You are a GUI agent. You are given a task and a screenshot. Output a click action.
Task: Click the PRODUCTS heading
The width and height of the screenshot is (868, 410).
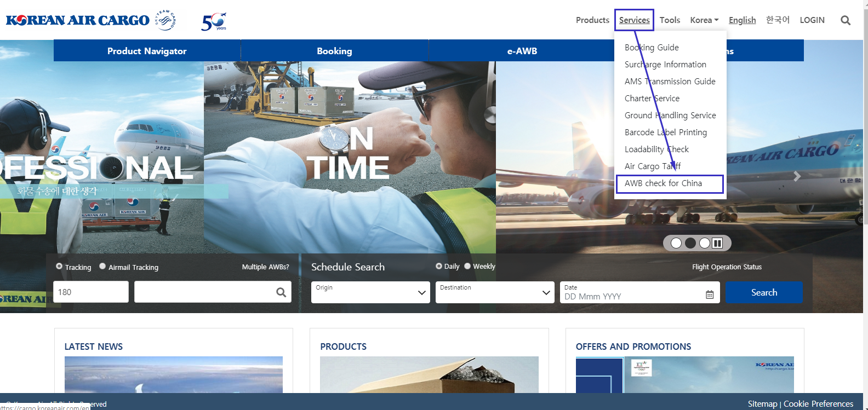[344, 347]
